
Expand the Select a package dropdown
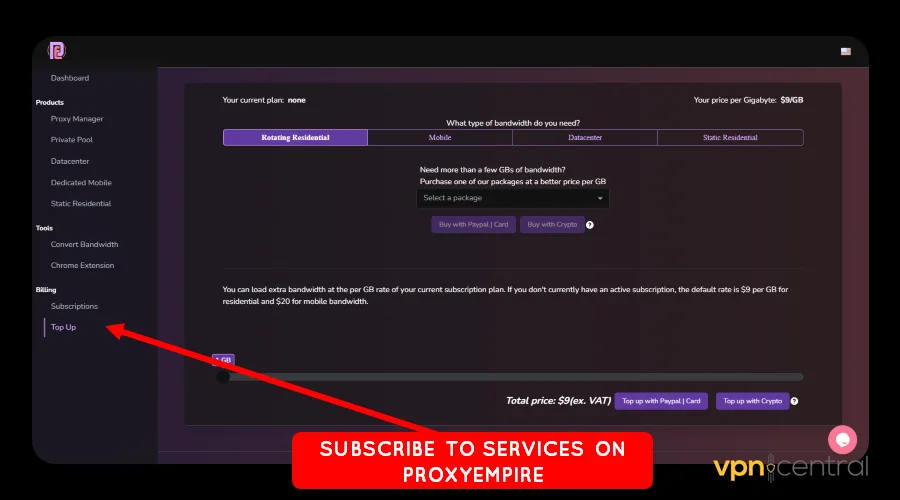(x=513, y=198)
